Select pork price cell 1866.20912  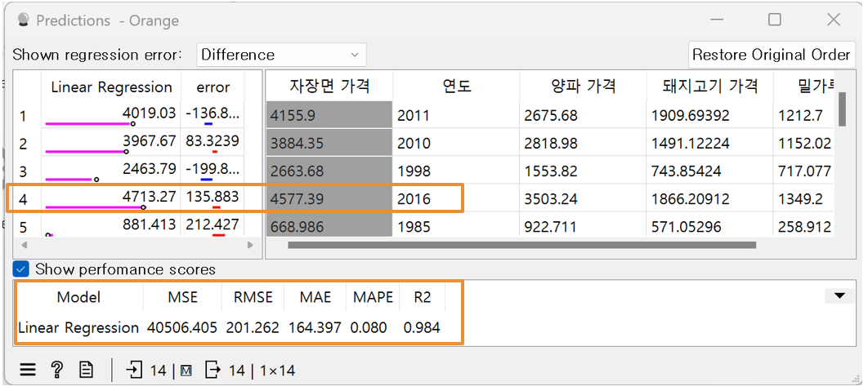coord(709,198)
